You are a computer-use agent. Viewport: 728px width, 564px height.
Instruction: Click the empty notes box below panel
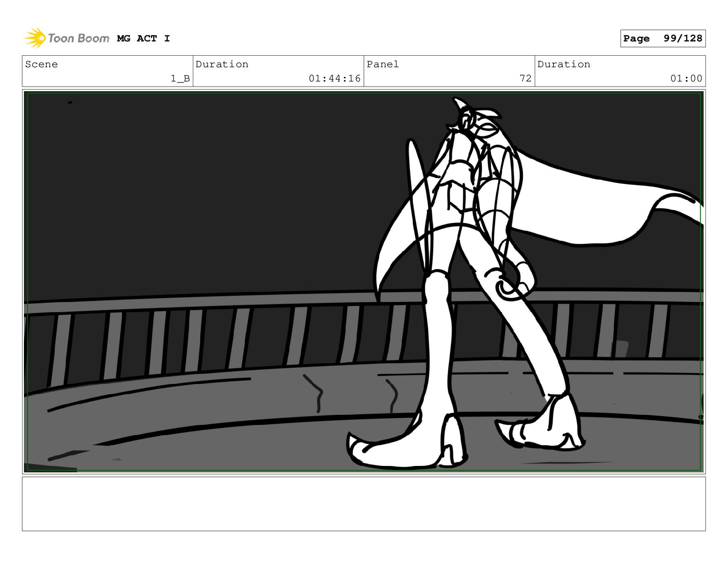coord(364,504)
